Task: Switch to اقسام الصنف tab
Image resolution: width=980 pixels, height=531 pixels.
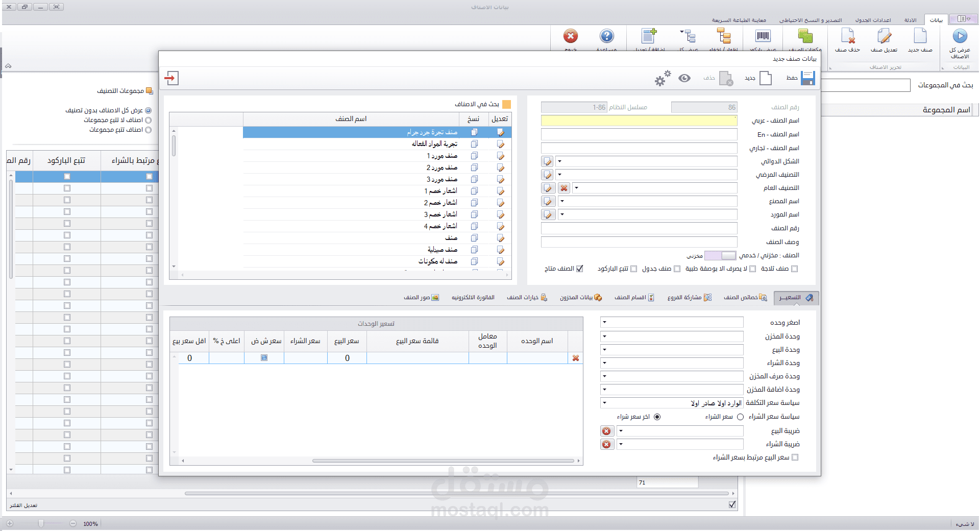Action: click(634, 297)
